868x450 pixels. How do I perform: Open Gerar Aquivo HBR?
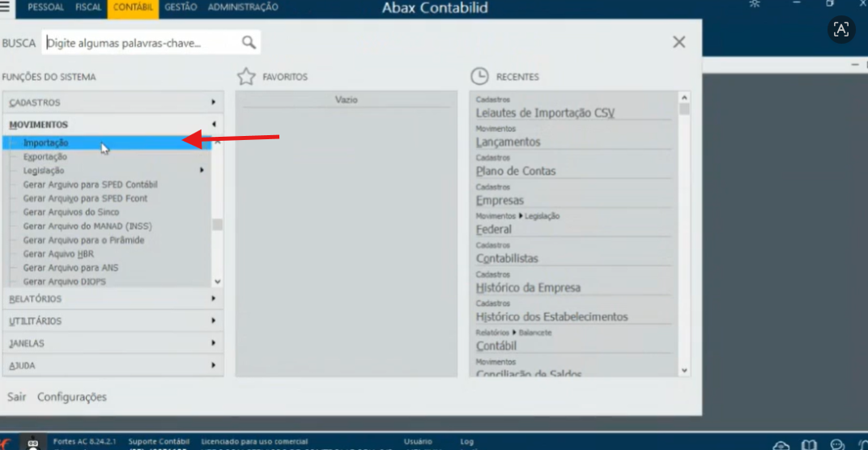[58, 253]
